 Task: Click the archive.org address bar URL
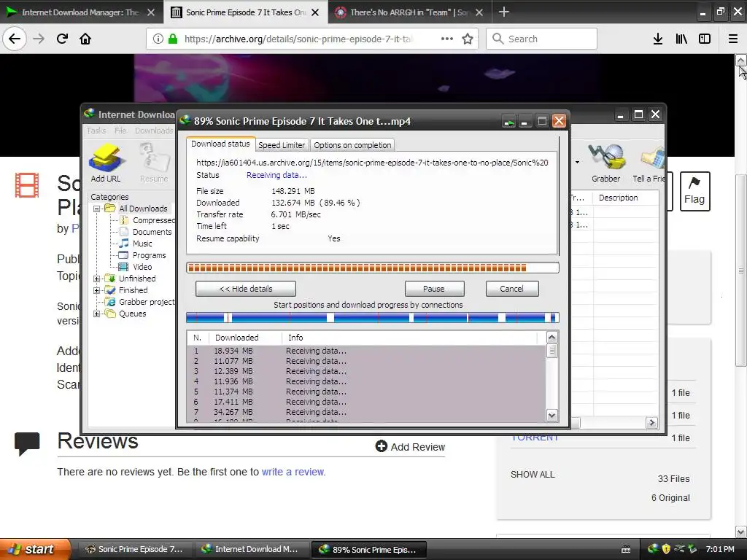298,39
